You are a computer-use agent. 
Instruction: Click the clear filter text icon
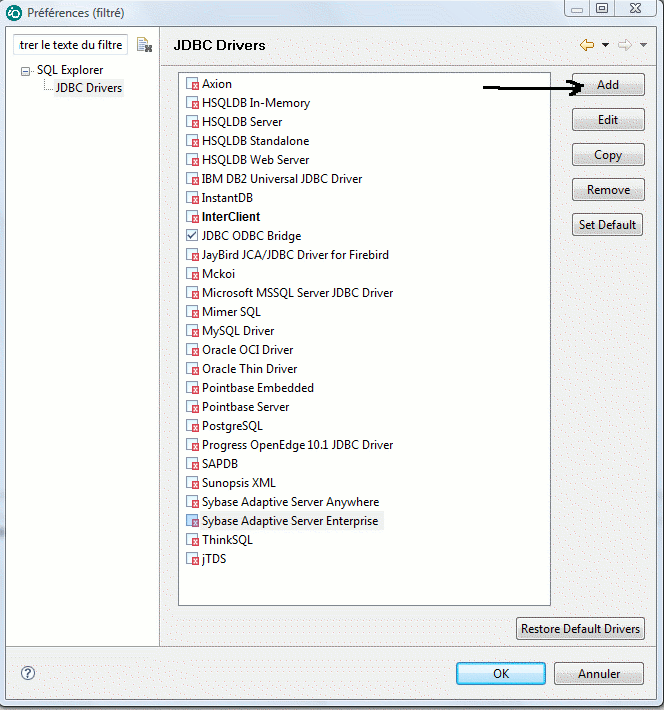[144, 45]
